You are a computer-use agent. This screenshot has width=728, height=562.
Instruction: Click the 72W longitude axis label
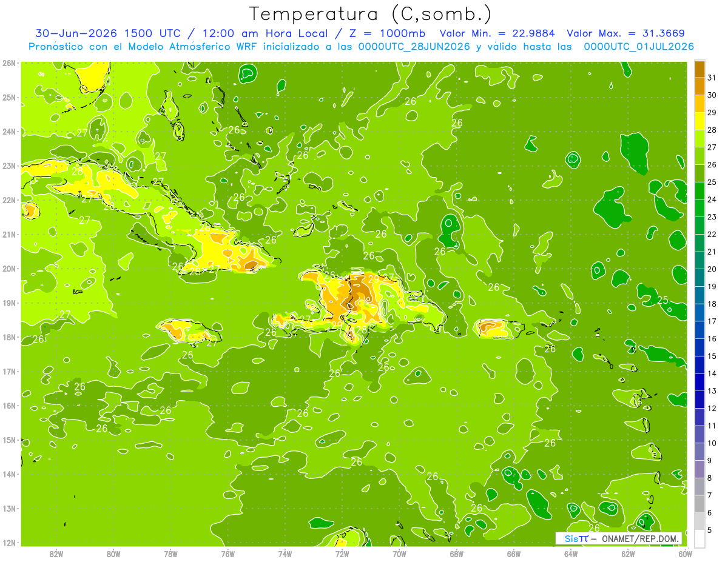[x=342, y=554]
